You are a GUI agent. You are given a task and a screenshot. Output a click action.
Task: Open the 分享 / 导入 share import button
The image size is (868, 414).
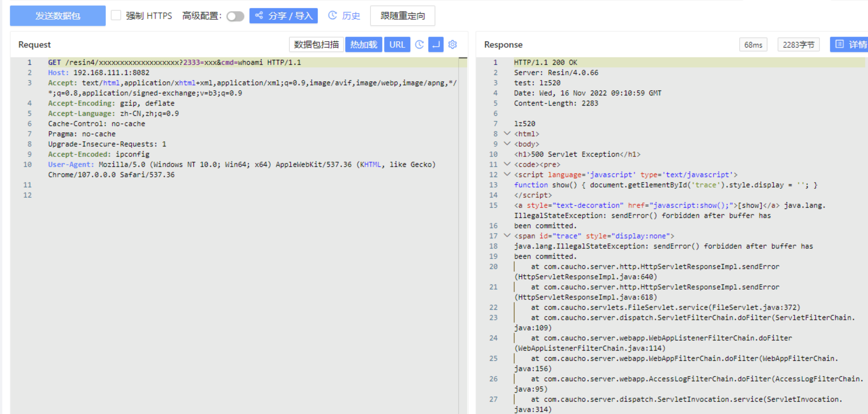point(283,16)
